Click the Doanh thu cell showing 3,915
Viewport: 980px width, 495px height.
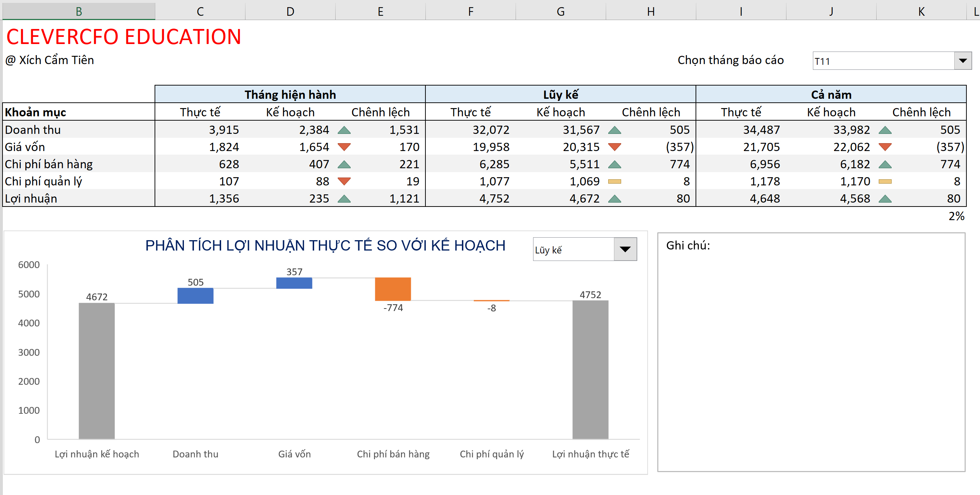(224, 130)
